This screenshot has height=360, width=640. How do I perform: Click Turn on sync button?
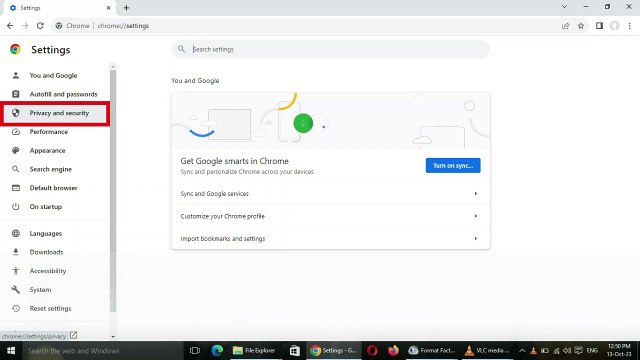453,165
